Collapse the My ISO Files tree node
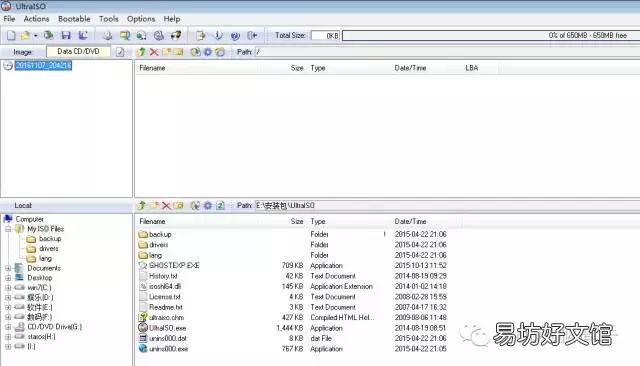This screenshot has width=640, height=366. (x=8, y=229)
